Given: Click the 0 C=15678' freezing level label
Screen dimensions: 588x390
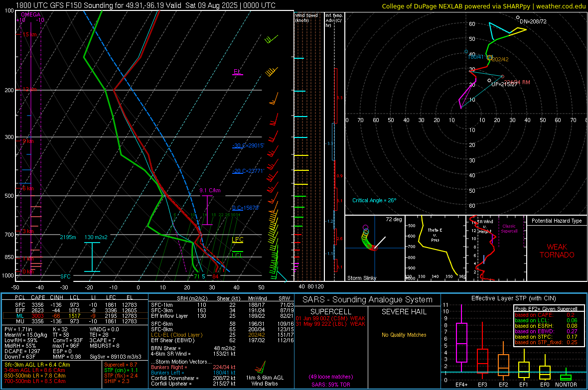Looking at the screenshot, I should [x=246, y=208].
